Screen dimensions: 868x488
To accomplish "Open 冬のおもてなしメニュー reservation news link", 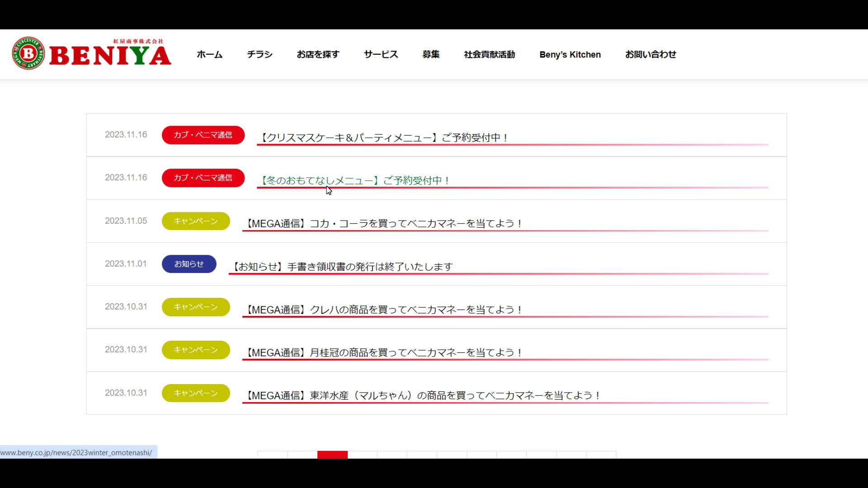I will click(x=355, y=180).
